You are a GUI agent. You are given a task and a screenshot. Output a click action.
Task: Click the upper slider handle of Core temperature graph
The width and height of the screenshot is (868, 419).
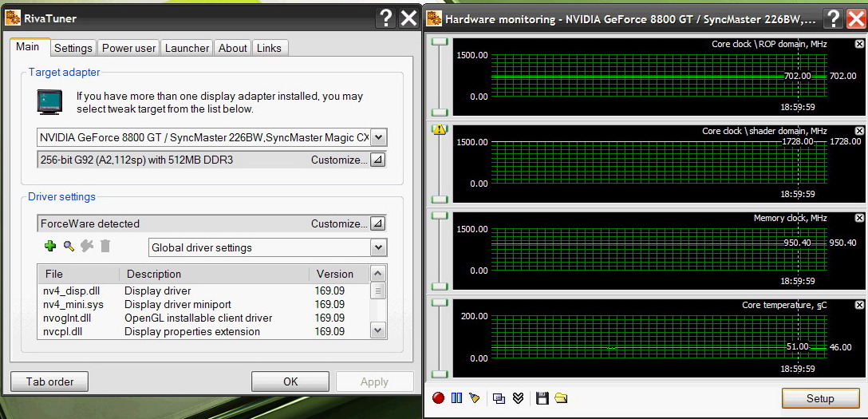click(x=440, y=302)
